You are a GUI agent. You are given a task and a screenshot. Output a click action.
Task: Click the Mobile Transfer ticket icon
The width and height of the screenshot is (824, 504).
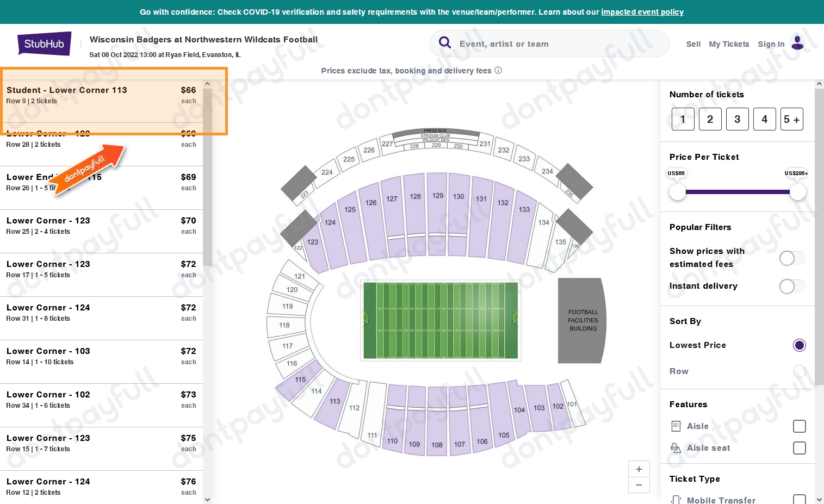[676, 500]
